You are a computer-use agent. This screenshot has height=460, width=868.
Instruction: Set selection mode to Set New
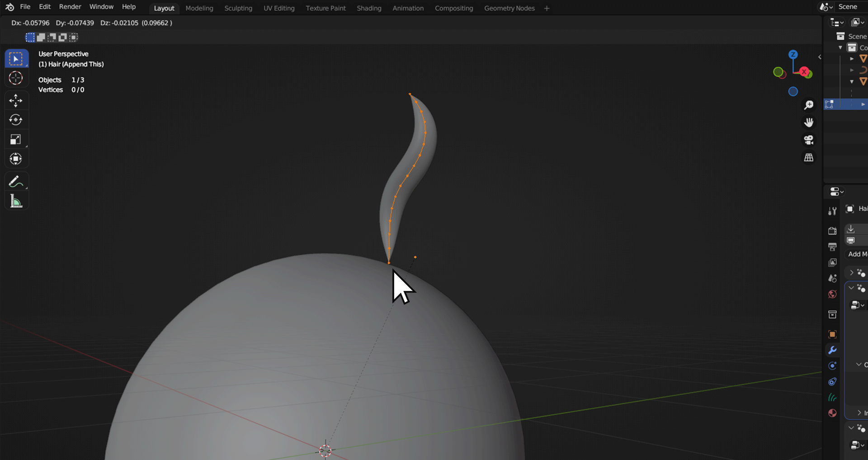30,37
